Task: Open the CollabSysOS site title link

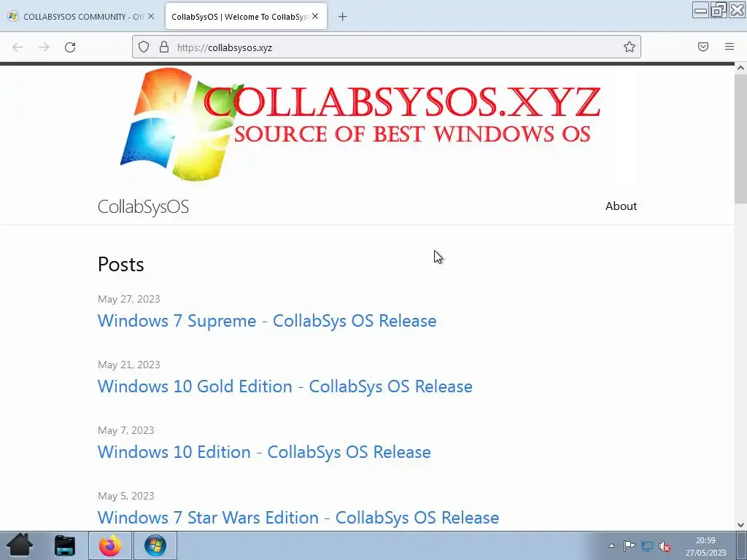Action: (143, 206)
